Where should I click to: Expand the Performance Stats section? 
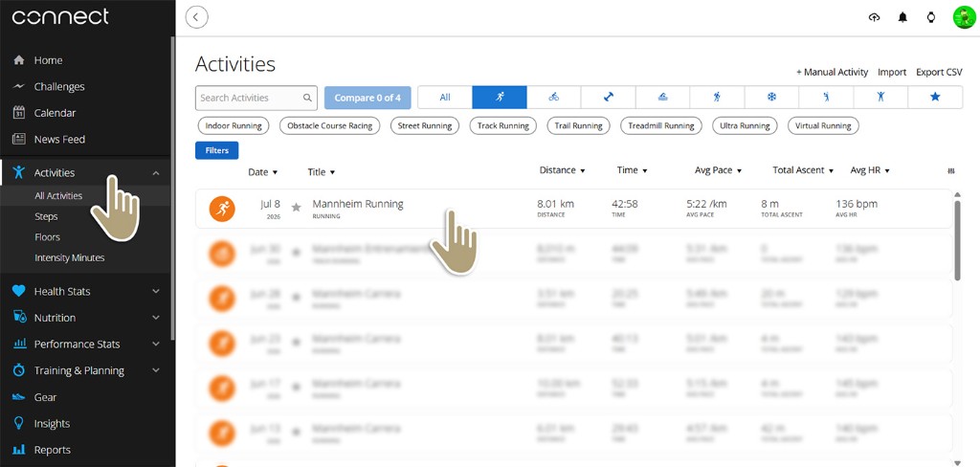click(x=156, y=344)
